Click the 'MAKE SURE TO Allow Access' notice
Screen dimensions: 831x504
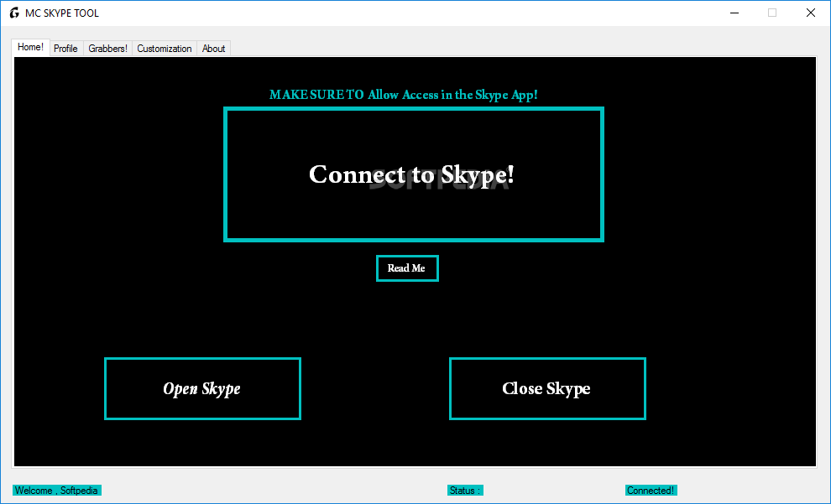coord(403,95)
